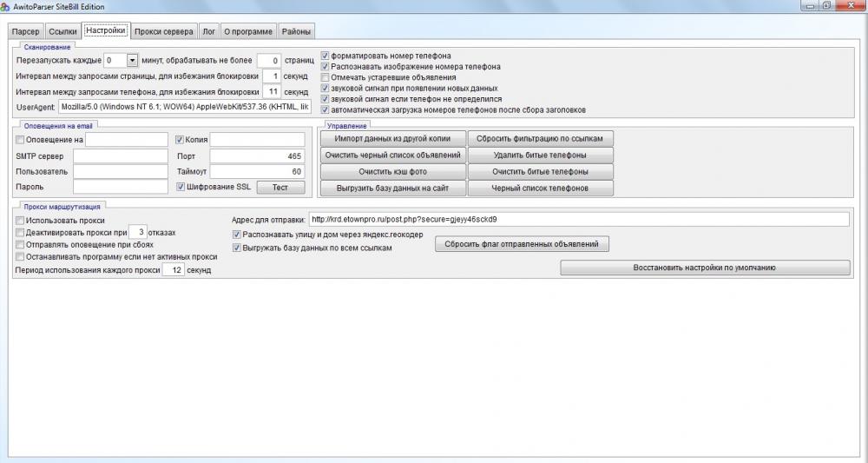This screenshot has height=463, width=868.
Task: Click the page request interval seconds field
Action: click(271, 76)
